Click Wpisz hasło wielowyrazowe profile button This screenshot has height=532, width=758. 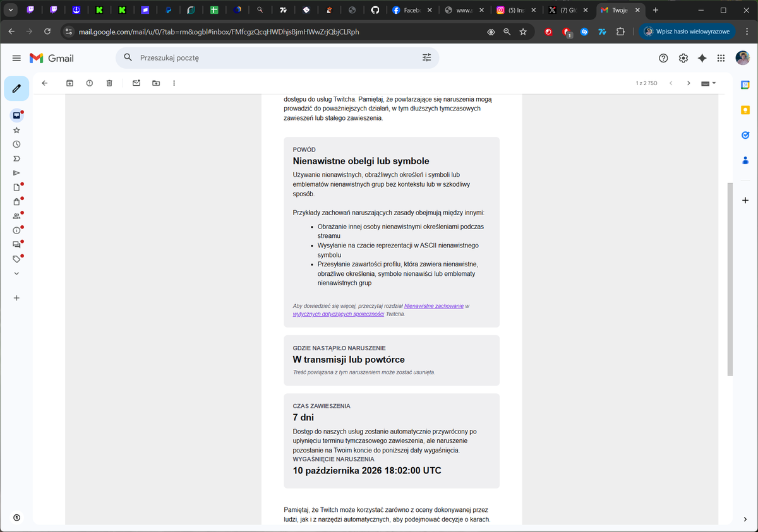click(x=687, y=32)
